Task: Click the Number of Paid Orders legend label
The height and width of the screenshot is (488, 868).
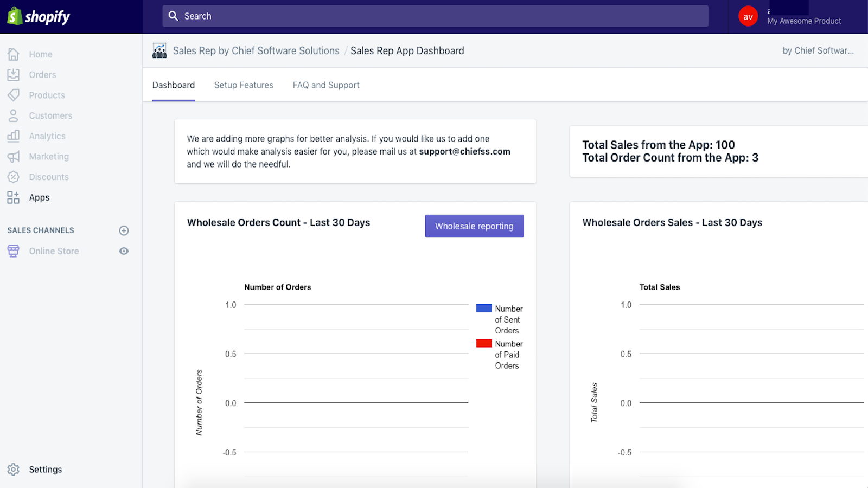Action: pyautogui.click(x=509, y=355)
